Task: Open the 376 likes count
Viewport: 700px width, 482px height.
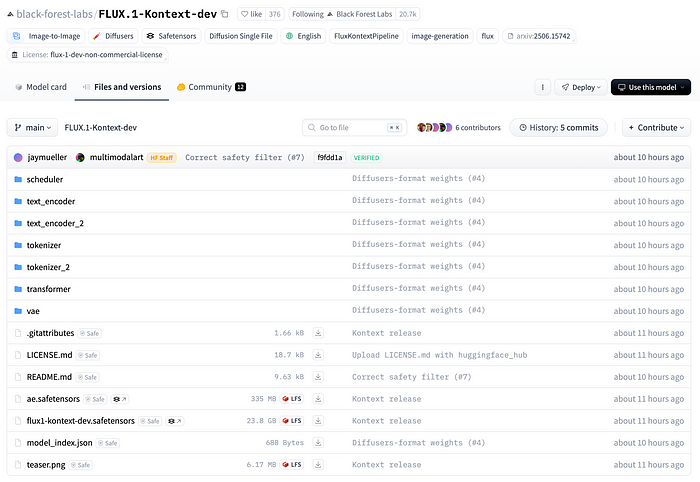Action: 275,14
